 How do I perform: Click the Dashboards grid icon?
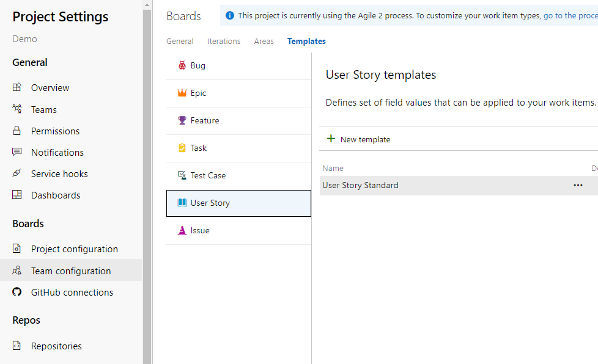pyautogui.click(x=17, y=195)
